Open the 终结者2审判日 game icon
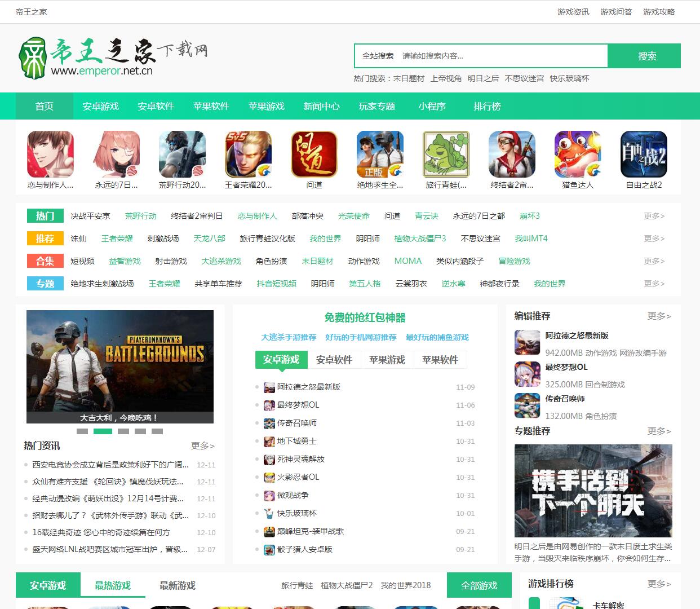The width and height of the screenshot is (700, 609). coord(512,155)
